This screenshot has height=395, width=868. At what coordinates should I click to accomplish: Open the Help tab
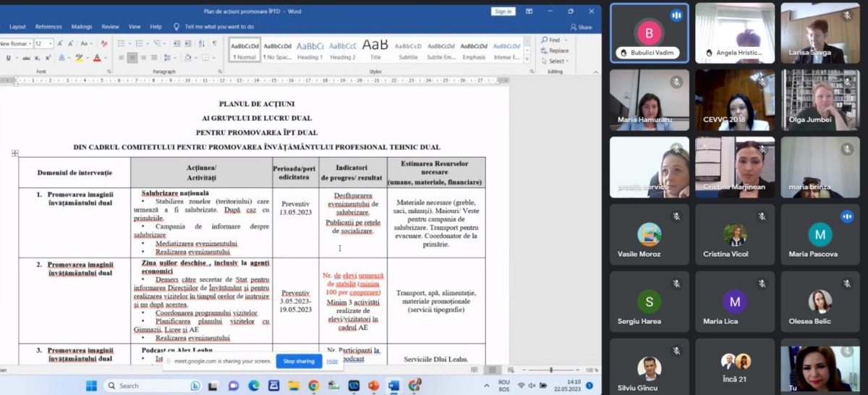(x=156, y=27)
